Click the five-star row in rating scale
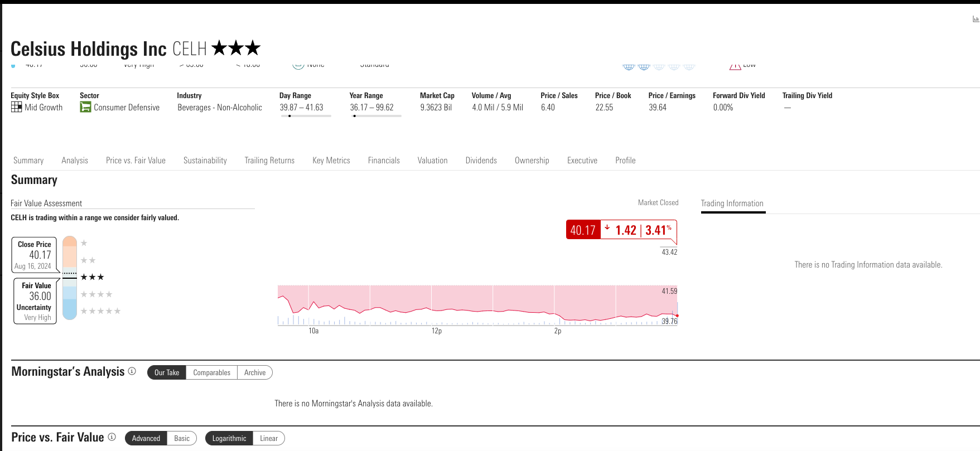This screenshot has width=980, height=451. click(100, 311)
